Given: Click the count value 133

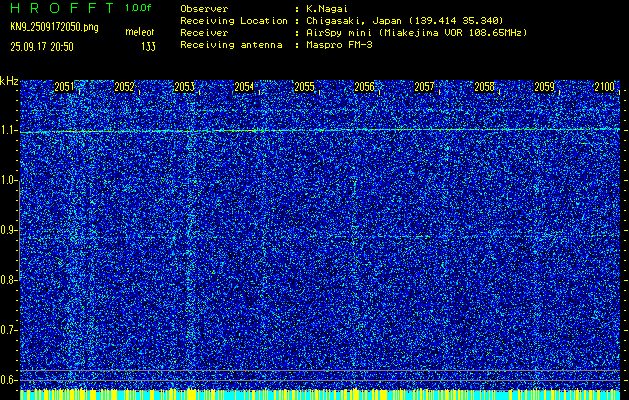Looking at the screenshot, I should pos(148,47).
